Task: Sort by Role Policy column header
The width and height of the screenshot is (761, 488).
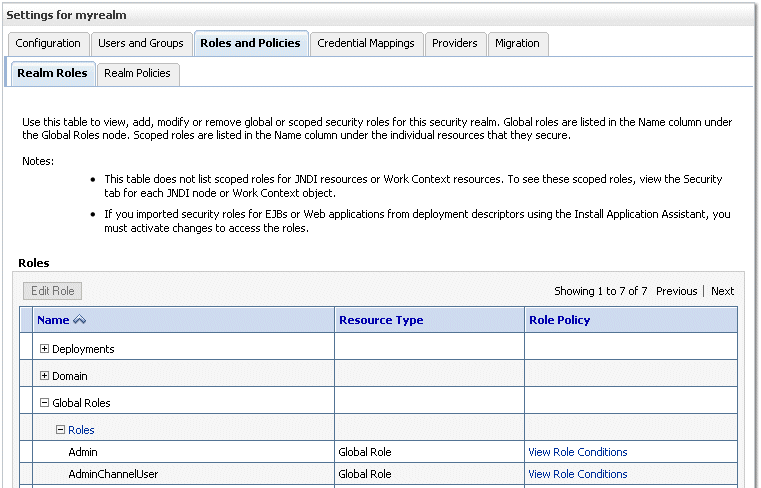Action: 560,320
